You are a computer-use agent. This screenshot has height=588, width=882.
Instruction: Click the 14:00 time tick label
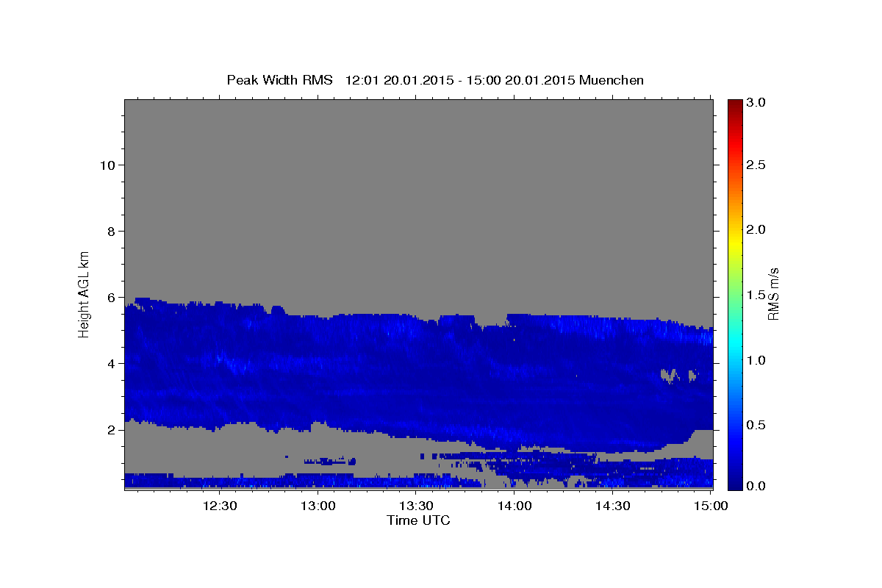pyautogui.click(x=514, y=506)
